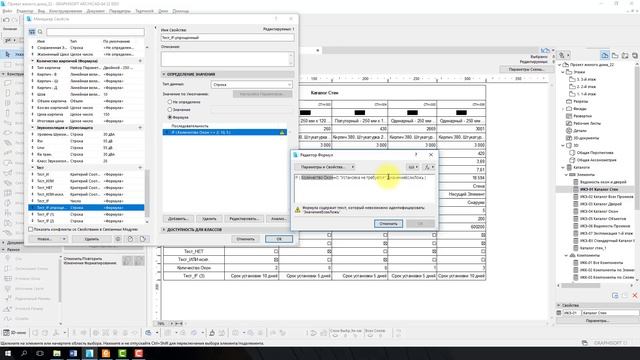Click Отменить in Property Manager
Image resolution: width=640 pixels, height=360 pixels.
pyautogui.click(x=246, y=239)
